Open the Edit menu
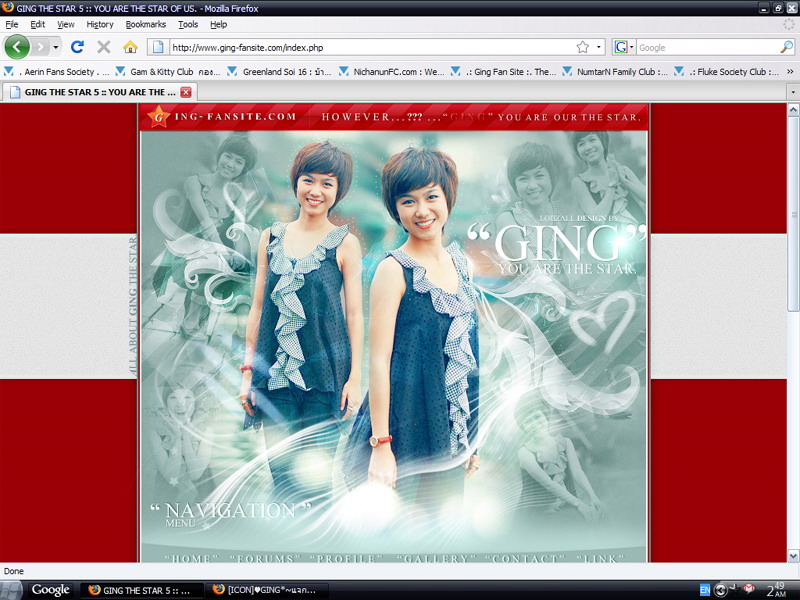 (37, 24)
